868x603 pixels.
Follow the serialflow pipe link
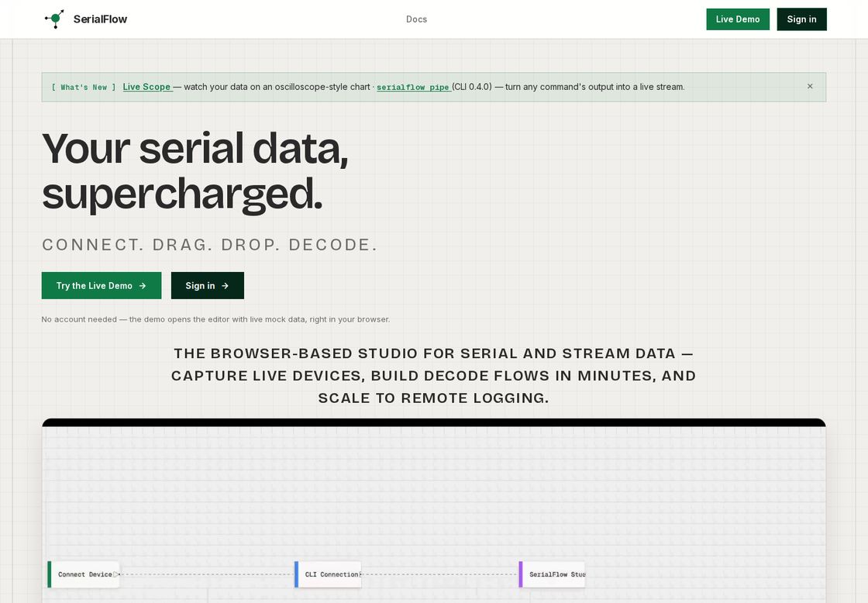(x=413, y=88)
